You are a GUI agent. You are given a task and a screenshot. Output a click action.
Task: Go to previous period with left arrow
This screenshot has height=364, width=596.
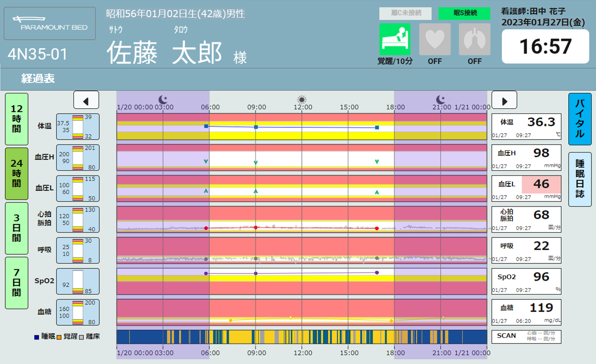pos(86,100)
